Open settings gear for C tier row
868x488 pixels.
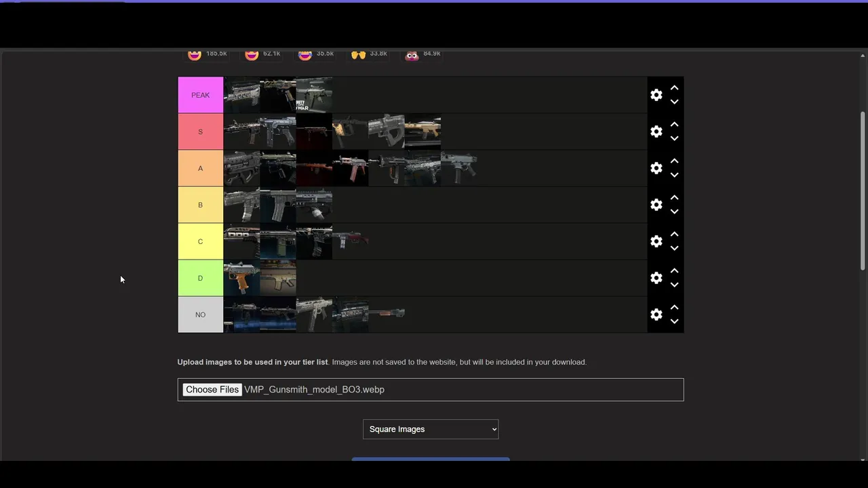click(656, 241)
